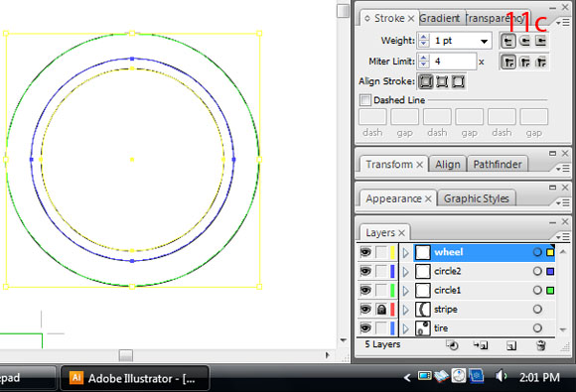Click circle2 layer blue selection indicator
Image resolution: width=576 pixels, height=392 pixels.
click(550, 272)
